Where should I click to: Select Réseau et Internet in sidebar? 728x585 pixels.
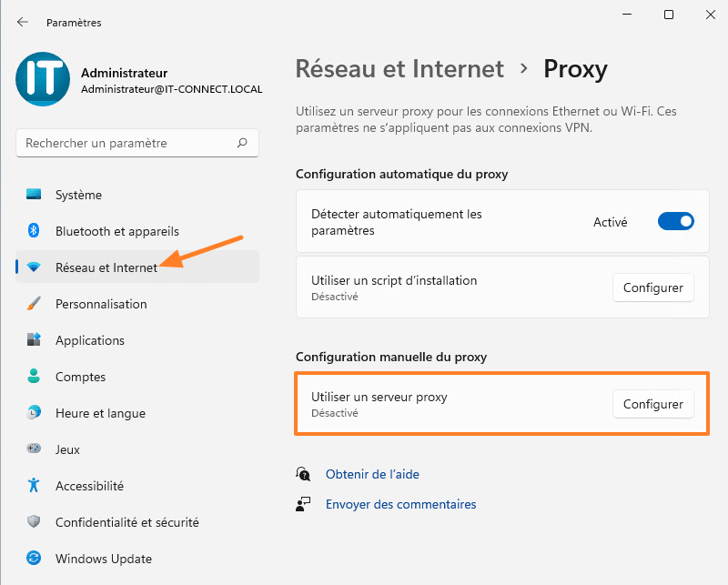[106, 267]
